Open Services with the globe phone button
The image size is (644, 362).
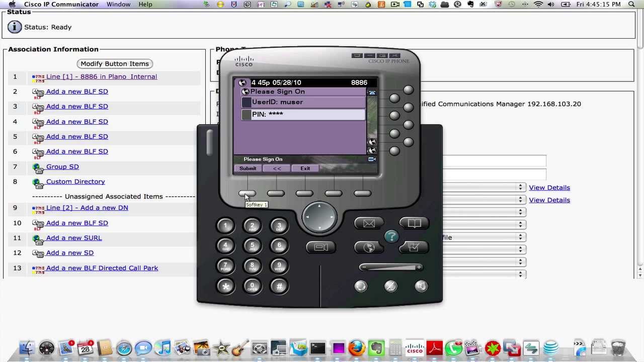click(369, 247)
